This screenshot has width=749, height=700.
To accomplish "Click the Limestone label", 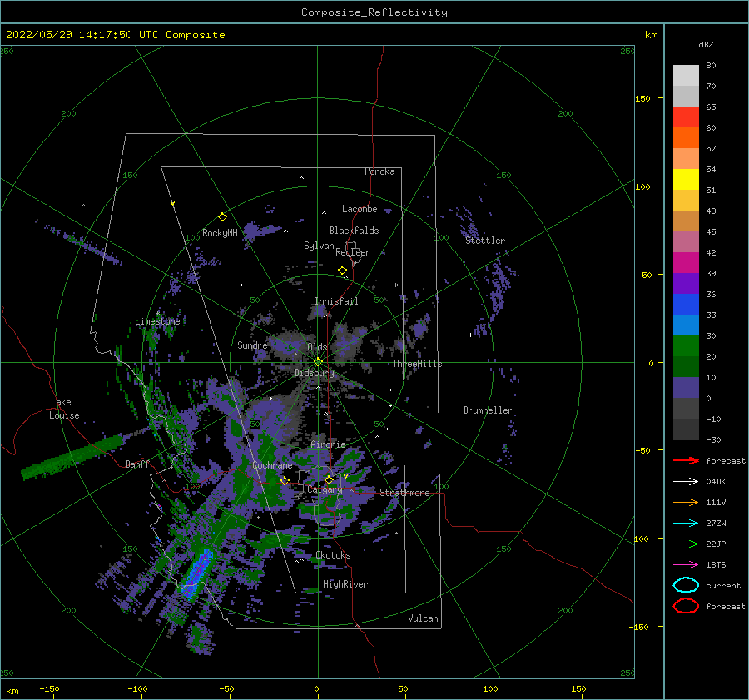I will (x=157, y=321).
